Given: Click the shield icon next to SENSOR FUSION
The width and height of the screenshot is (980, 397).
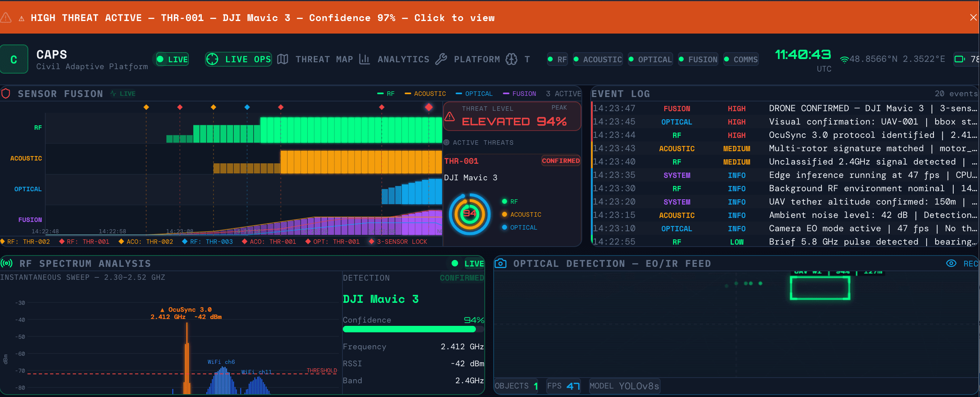Looking at the screenshot, I should point(6,93).
